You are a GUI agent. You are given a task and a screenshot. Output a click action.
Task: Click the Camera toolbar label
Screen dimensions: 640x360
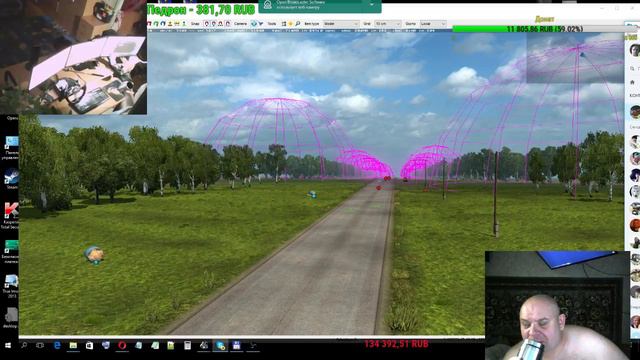(240, 24)
